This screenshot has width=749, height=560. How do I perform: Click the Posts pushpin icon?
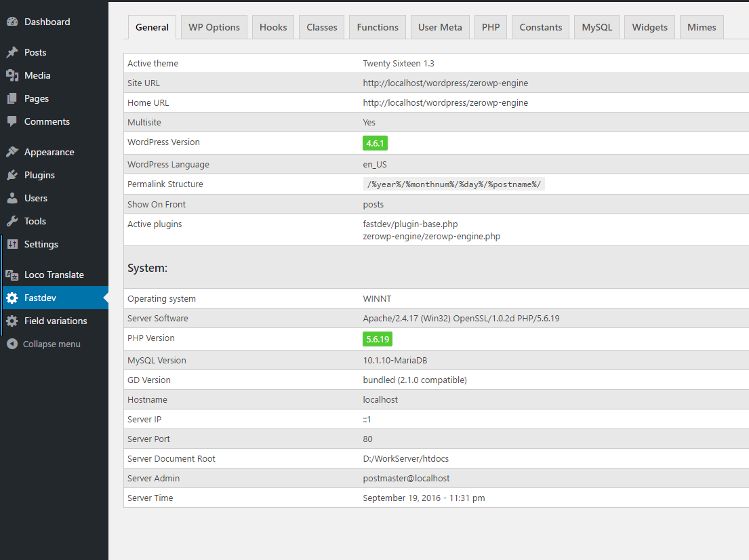click(12, 53)
